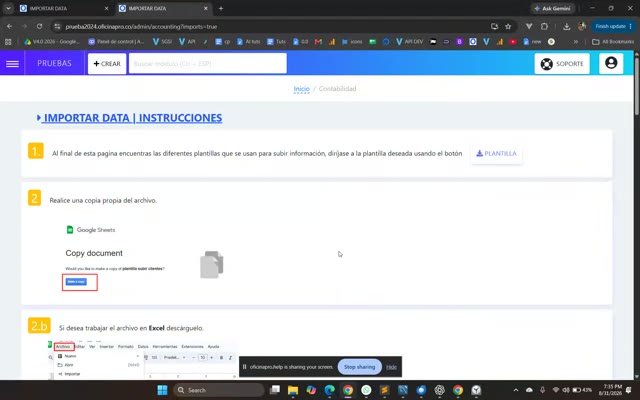
Task: Click the OneDrive cloud tray icon
Action: (x=529, y=390)
